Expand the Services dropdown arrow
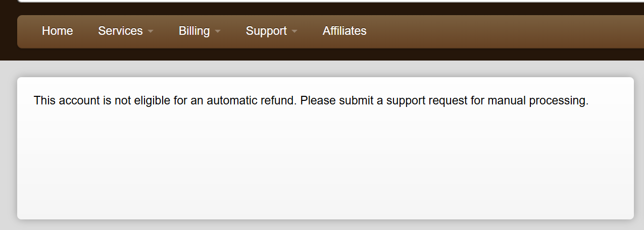 click(151, 32)
